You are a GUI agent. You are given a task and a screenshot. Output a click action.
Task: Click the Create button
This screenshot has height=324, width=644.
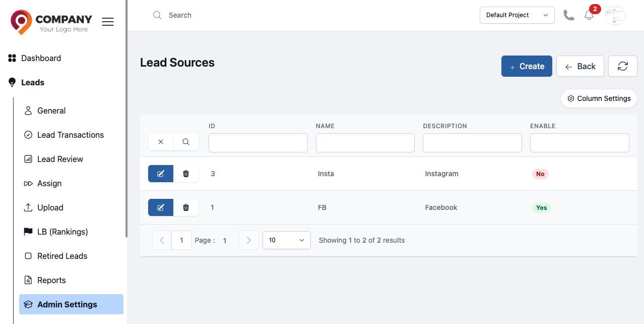pyautogui.click(x=527, y=66)
